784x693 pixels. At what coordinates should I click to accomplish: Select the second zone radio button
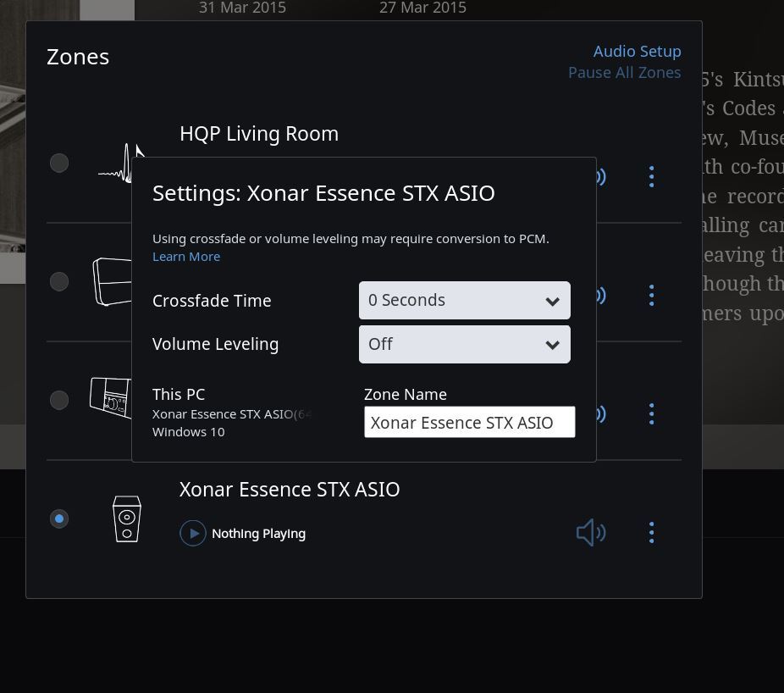coord(59,282)
